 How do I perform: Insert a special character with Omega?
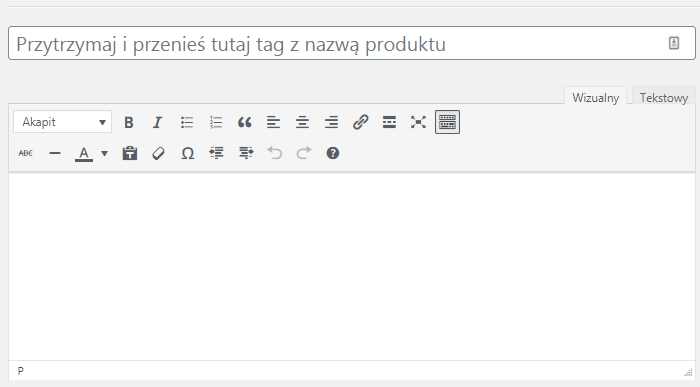(188, 154)
